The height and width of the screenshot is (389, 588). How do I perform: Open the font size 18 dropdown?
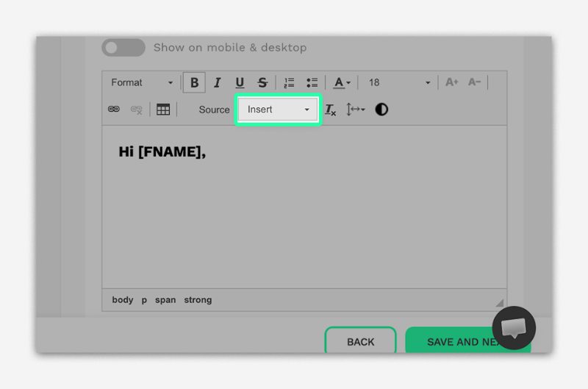point(398,83)
